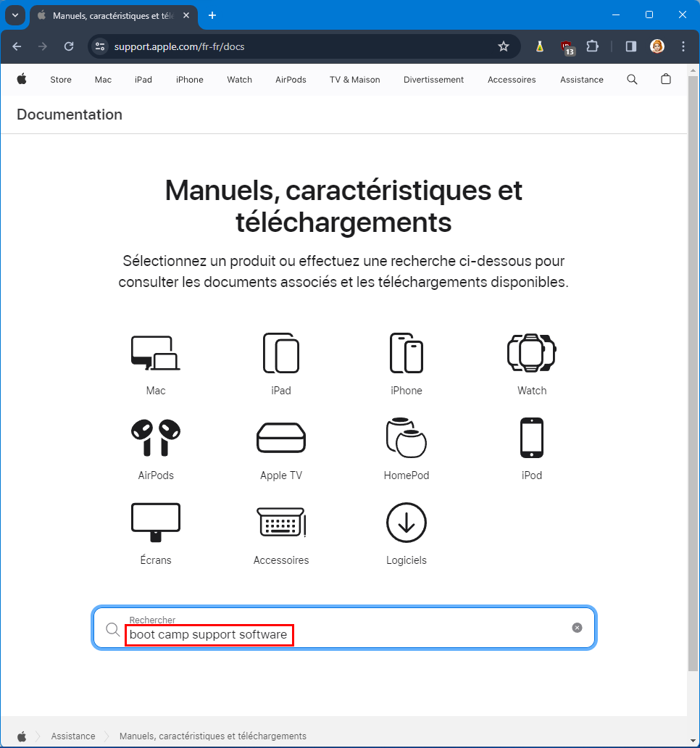Open the iPad documentation category icon

pos(281,353)
